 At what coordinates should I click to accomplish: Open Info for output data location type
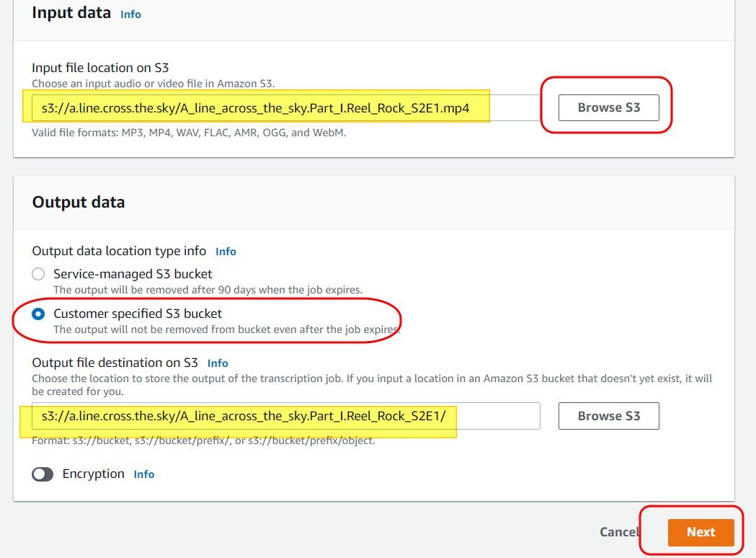[226, 252]
